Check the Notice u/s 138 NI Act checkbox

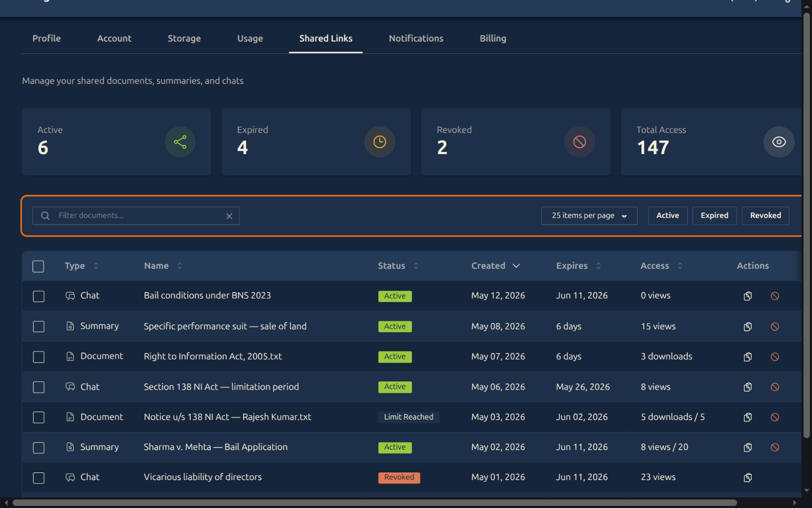[x=39, y=418]
